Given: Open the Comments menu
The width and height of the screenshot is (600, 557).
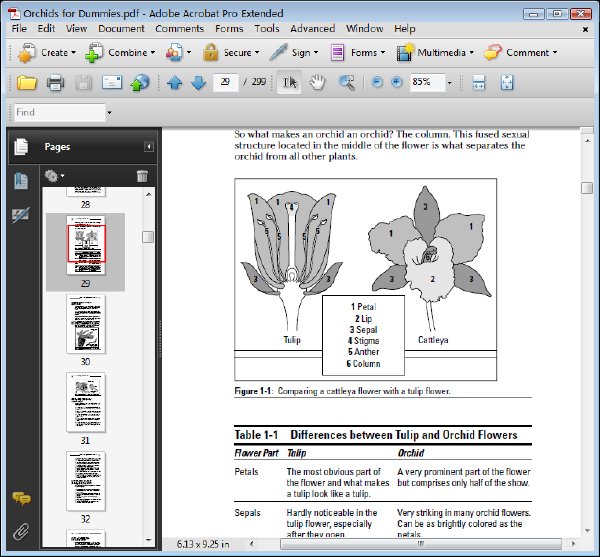Looking at the screenshot, I should [179, 29].
